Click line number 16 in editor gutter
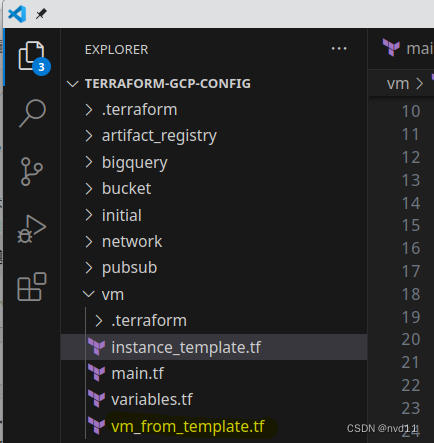The width and height of the screenshot is (434, 443). pyautogui.click(x=411, y=248)
